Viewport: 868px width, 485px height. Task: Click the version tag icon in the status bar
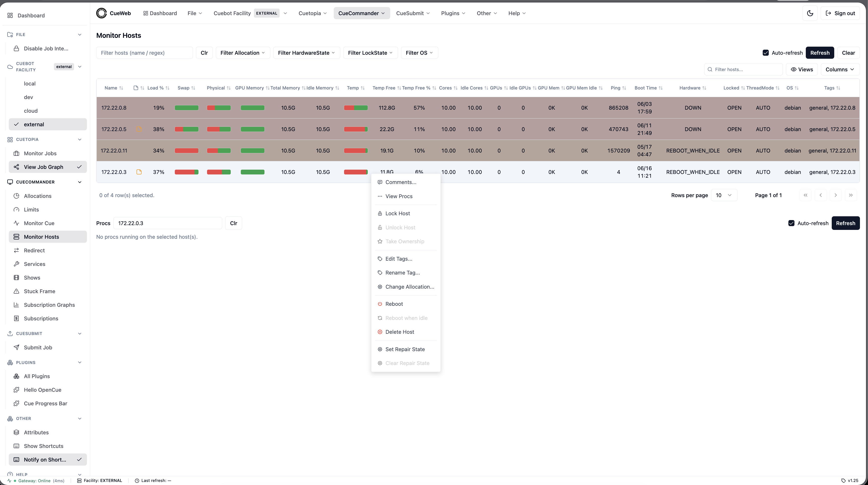(843, 481)
